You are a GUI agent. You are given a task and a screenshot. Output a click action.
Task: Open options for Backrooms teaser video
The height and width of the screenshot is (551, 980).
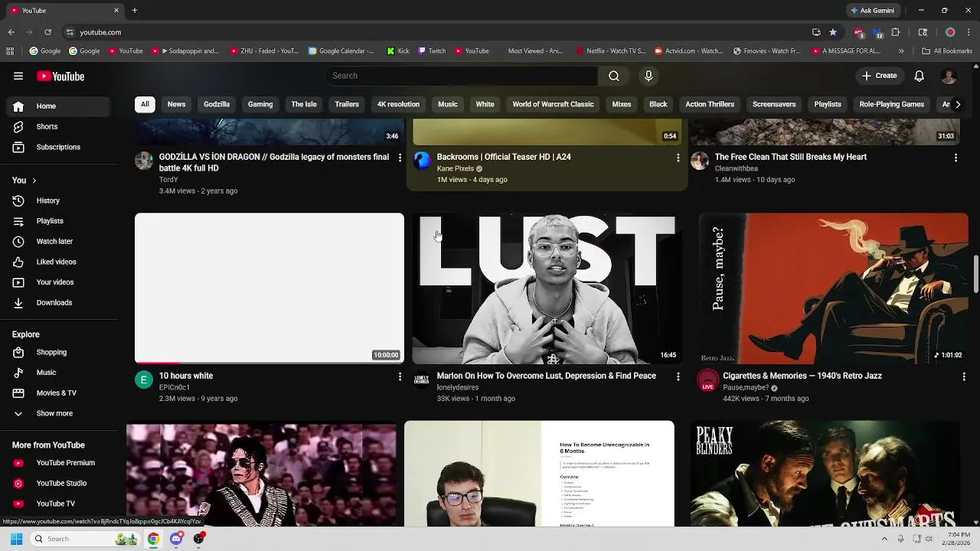point(678,158)
